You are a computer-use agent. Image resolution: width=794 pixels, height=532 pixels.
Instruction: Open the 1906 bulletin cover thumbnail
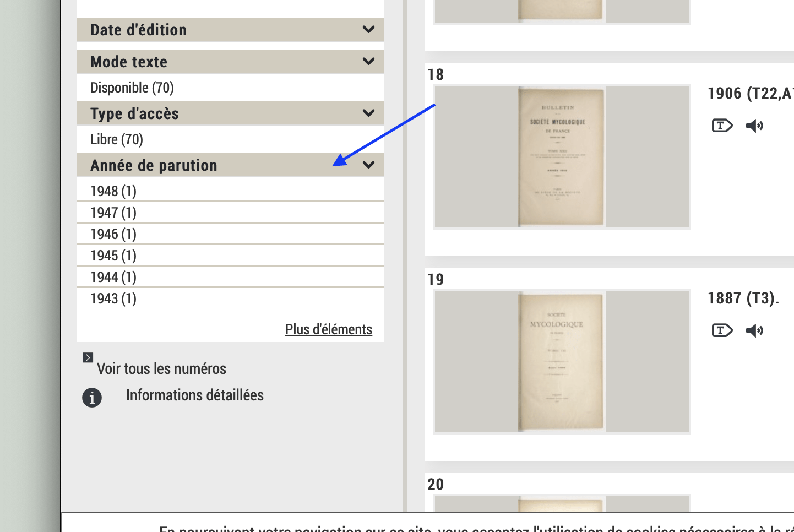point(561,157)
